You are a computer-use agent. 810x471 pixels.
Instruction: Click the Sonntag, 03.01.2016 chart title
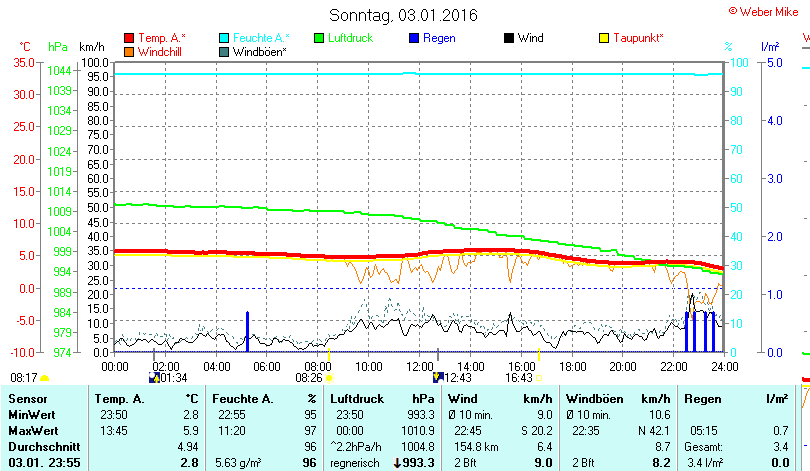(x=403, y=15)
